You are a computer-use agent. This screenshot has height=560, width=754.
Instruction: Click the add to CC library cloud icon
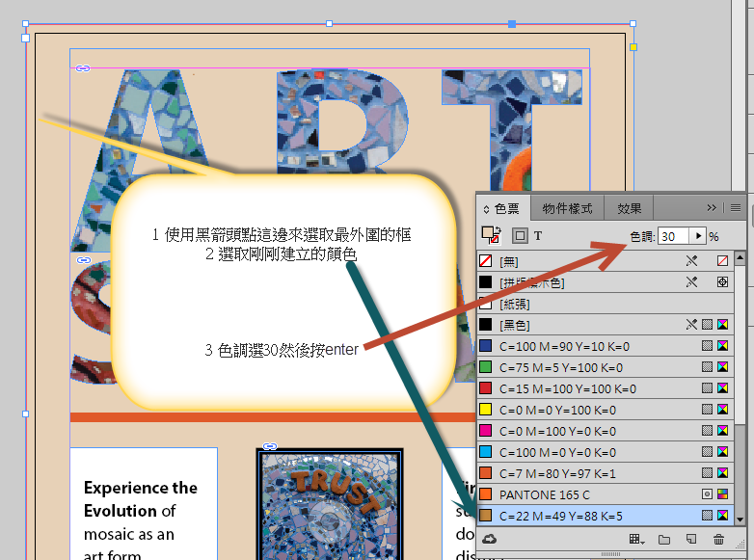point(489,539)
